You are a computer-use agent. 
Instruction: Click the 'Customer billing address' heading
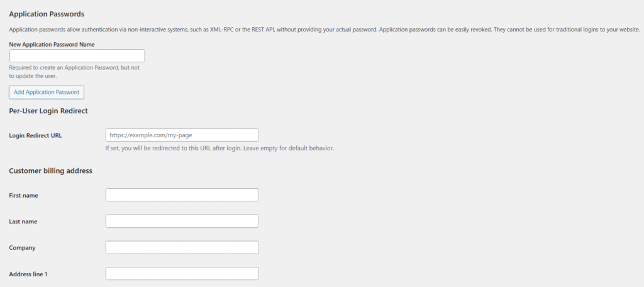pos(50,171)
